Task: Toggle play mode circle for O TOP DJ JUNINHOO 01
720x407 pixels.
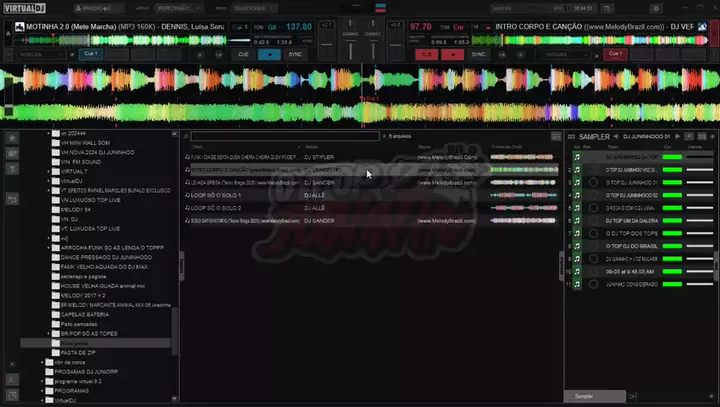Action: 593,182
